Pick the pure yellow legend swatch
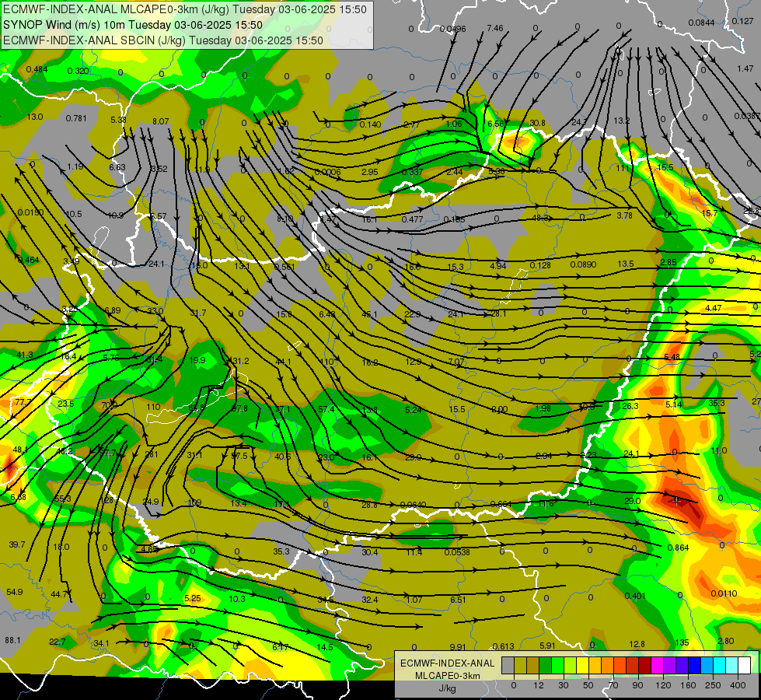Screen dimensions: 761x700 582,665
